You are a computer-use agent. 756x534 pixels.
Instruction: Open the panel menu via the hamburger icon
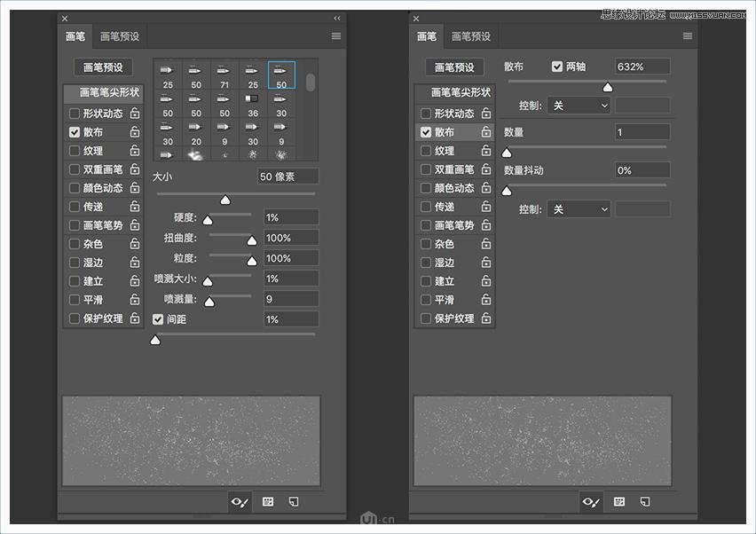click(335, 36)
